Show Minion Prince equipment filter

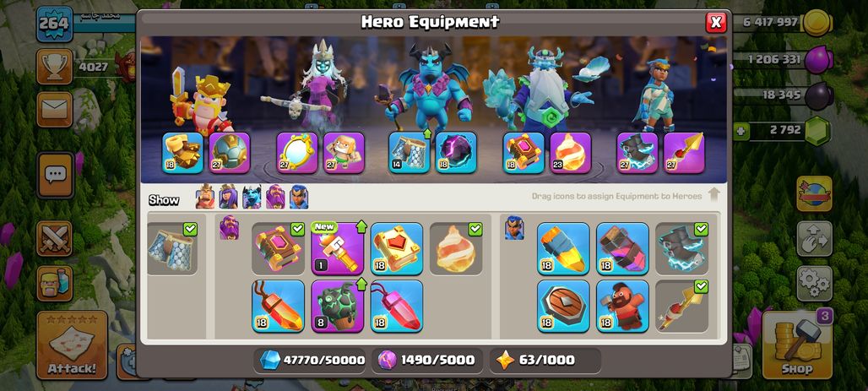[252, 197]
